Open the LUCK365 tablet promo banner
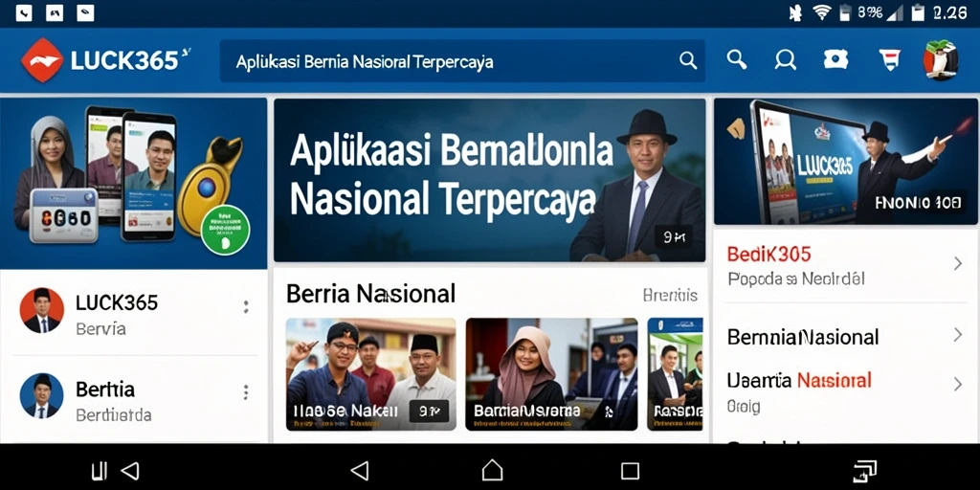 [x=846, y=161]
